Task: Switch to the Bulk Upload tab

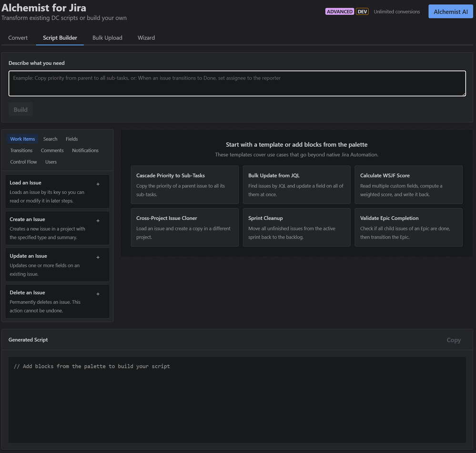Action: 107,38
